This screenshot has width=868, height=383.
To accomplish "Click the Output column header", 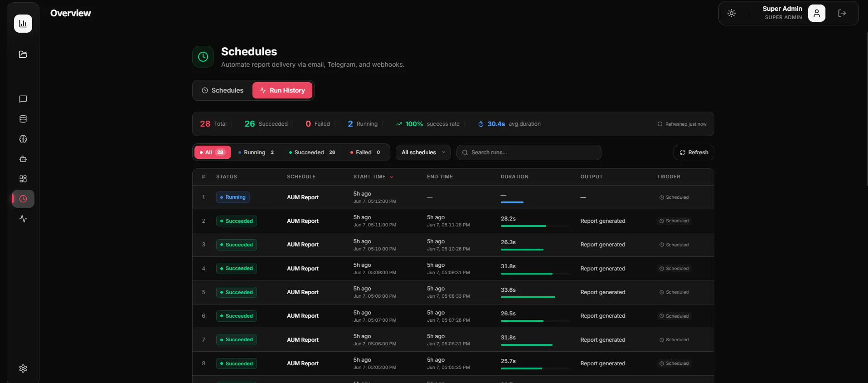I will 592,177.
